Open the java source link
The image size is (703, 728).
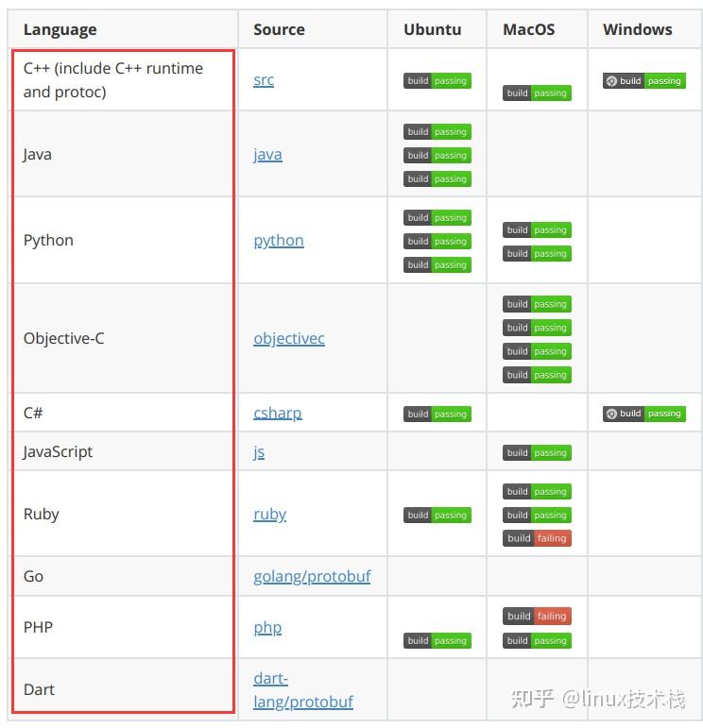point(267,154)
